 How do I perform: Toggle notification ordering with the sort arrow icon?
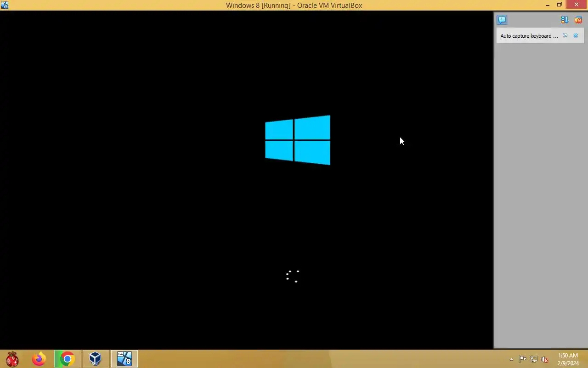(565, 20)
